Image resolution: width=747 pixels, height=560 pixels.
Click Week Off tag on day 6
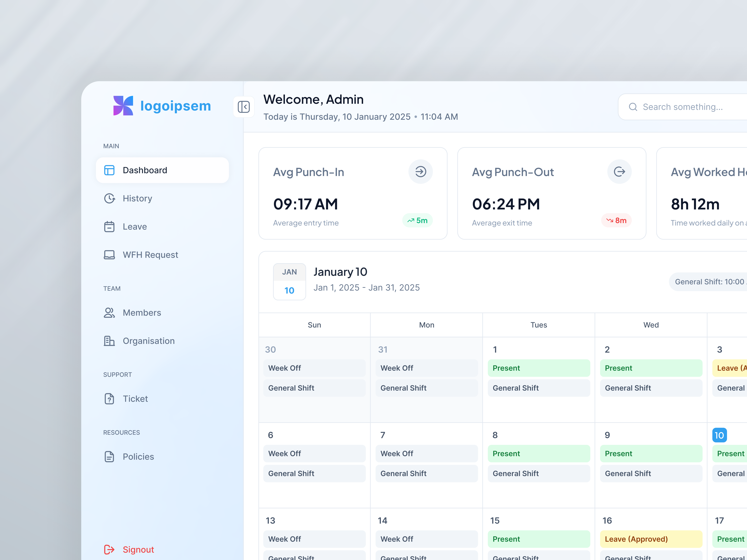314,454
